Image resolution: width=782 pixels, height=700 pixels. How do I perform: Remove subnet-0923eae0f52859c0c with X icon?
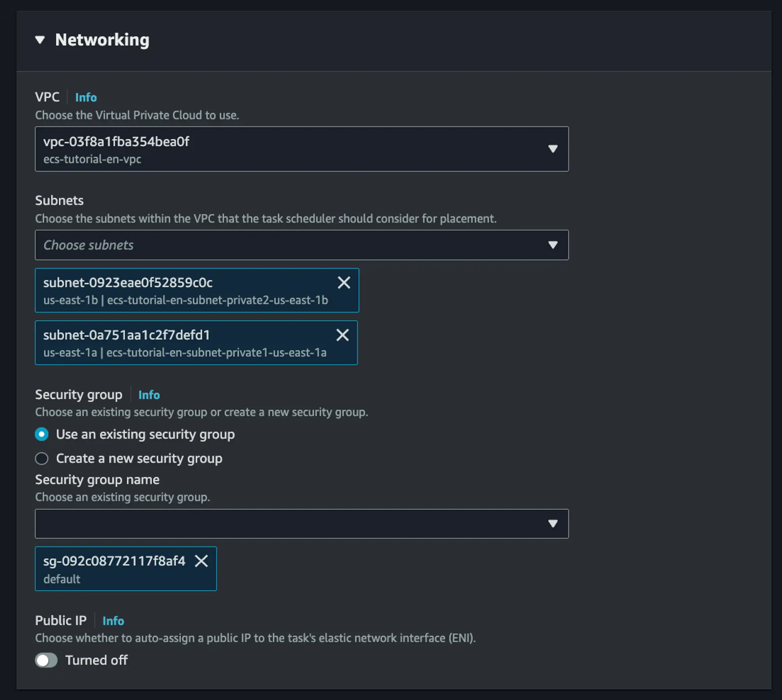(x=344, y=282)
